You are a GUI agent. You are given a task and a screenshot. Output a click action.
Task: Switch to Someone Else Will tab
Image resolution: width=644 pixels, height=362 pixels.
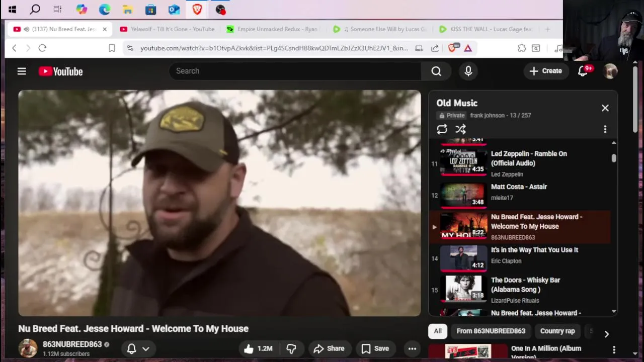click(380, 29)
